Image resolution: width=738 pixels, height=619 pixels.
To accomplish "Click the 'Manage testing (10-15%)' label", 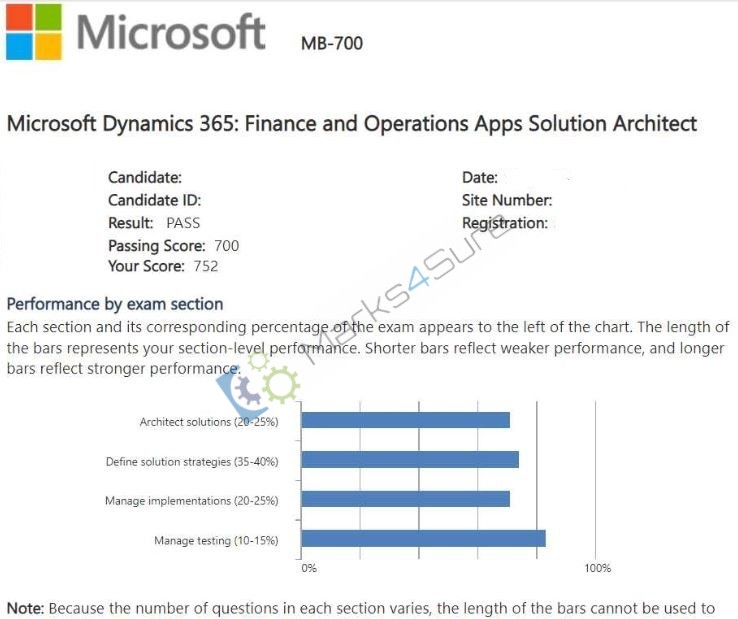I will coord(216,540).
